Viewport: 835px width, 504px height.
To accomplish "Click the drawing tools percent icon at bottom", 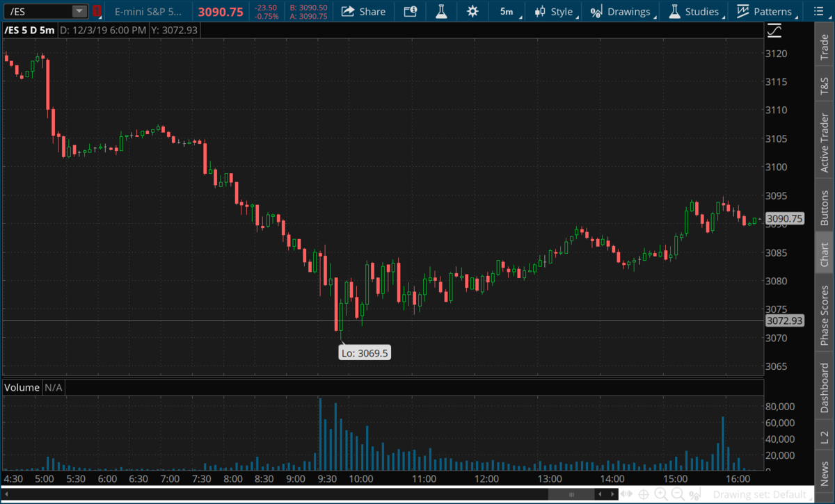I will coord(696,494).
